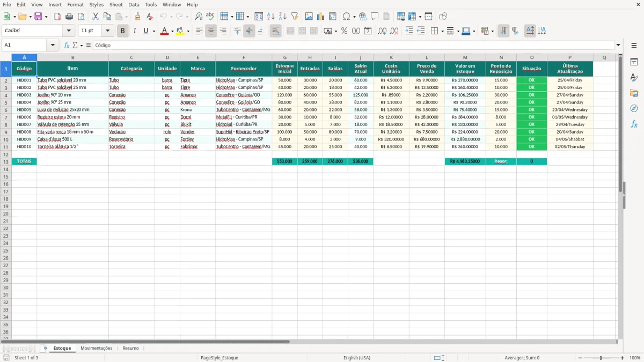The height and width of the screenshot is (362, 644).
Task: Click the yellow background color swatch
Action: [180, 31]
